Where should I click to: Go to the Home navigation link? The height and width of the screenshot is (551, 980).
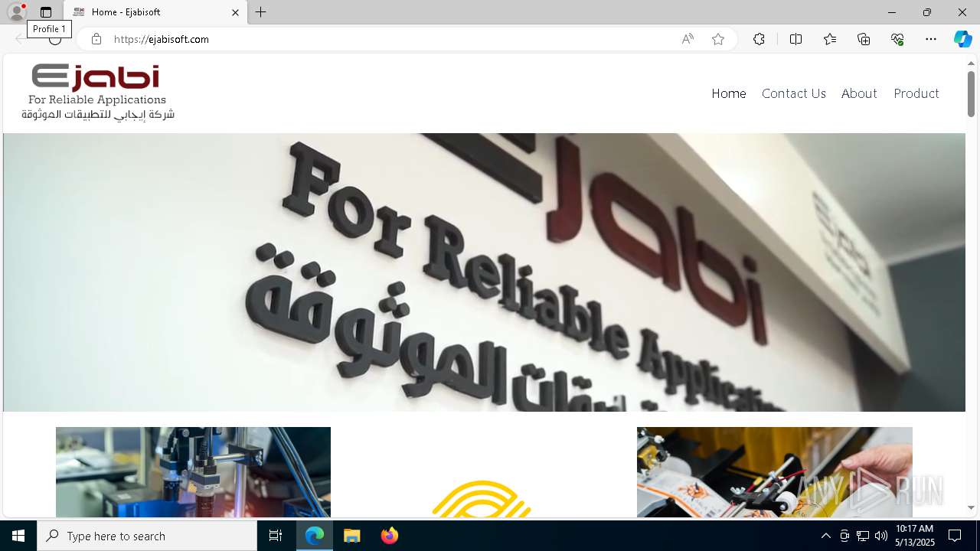coord(729,93)
